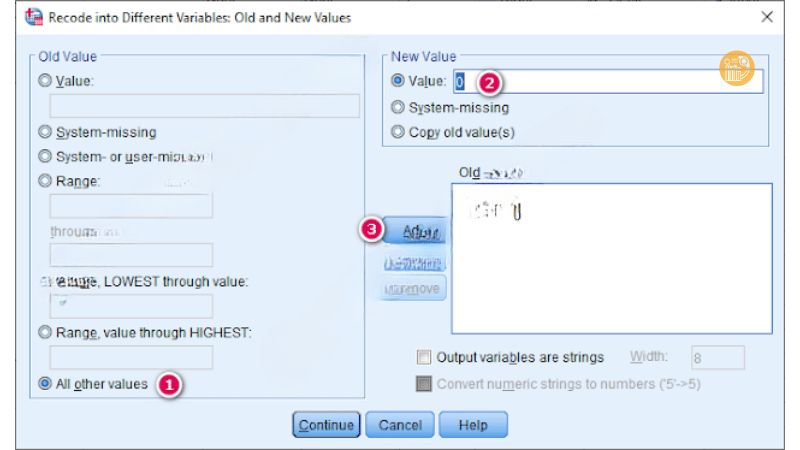Select All other values radio button
Image resolution: width=800 pixels, height=450 pixels.
(x=45, y=383)
